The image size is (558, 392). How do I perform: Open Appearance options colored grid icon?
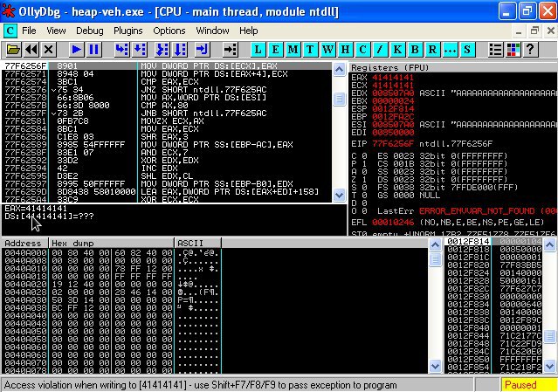coord(513,50)
